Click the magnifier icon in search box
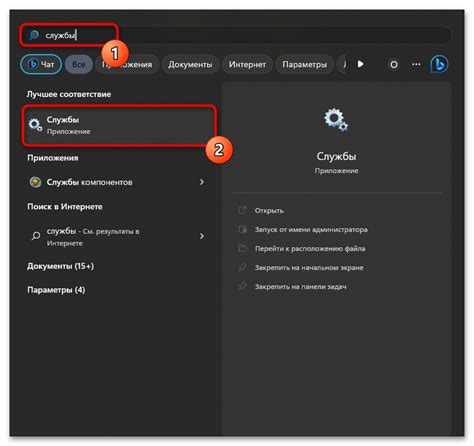Viewport: 474px width, 446px height. click(x=34, y=35)
